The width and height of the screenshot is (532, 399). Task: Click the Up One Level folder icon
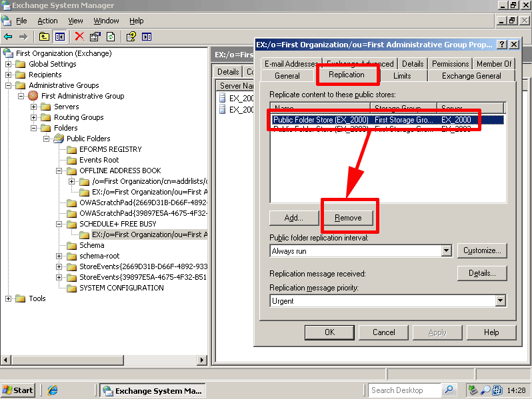click(44, 37)
